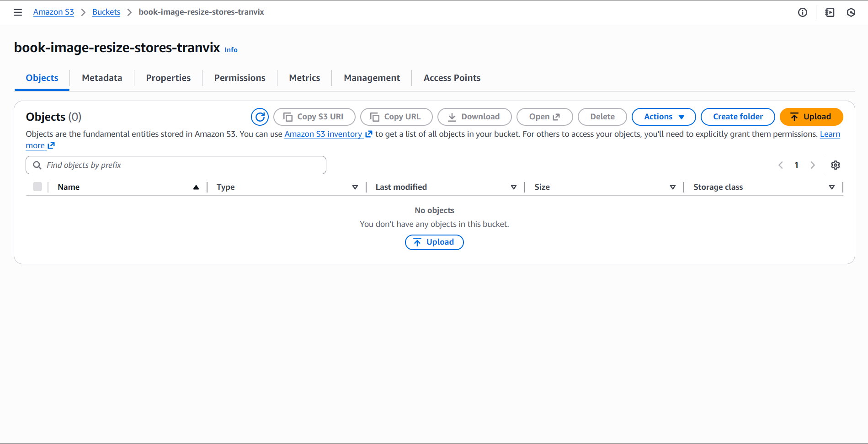Screen dimensions: 868x444
Task: Click page number 1 in pagination
Action: click(x=797, y=165)
